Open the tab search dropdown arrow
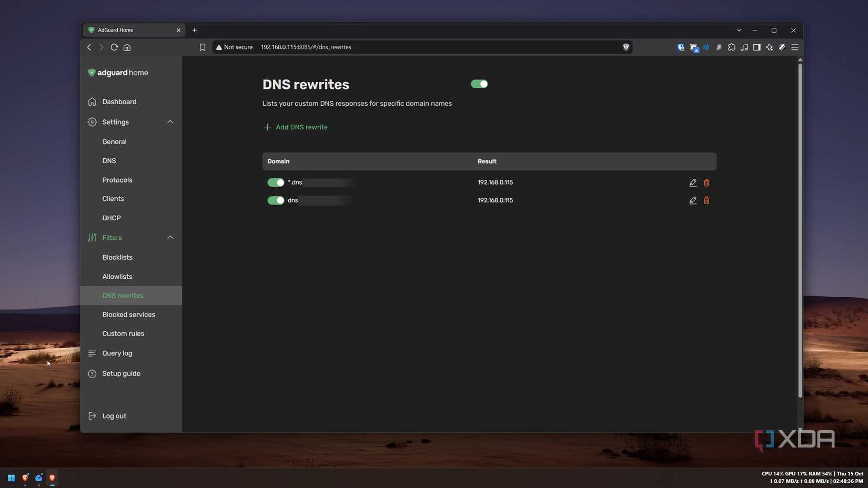 click(739, 30)
